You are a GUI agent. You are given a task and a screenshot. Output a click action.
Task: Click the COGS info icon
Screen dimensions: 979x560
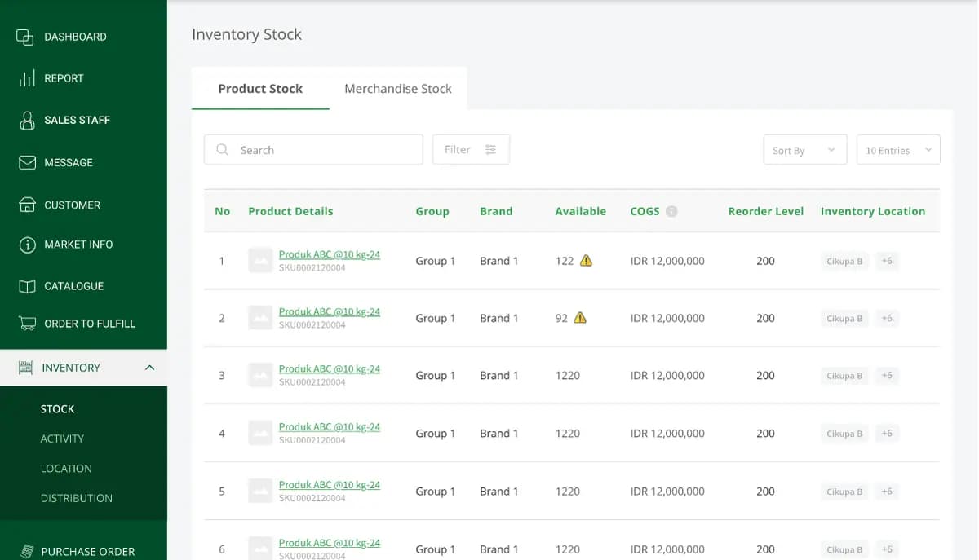click(x=671, y=211)
